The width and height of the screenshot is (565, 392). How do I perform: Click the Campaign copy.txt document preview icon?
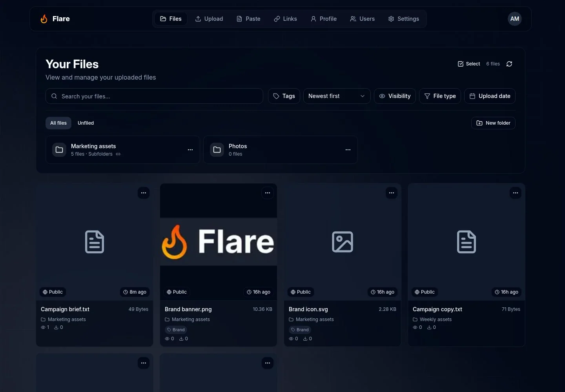(x=467, y=242)
